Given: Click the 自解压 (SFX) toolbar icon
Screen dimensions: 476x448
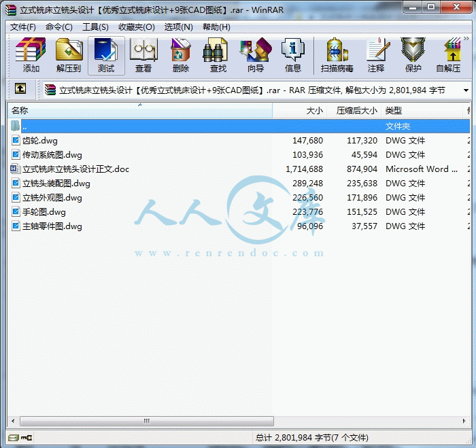Looking at the screenshot, I should (449, 55).
